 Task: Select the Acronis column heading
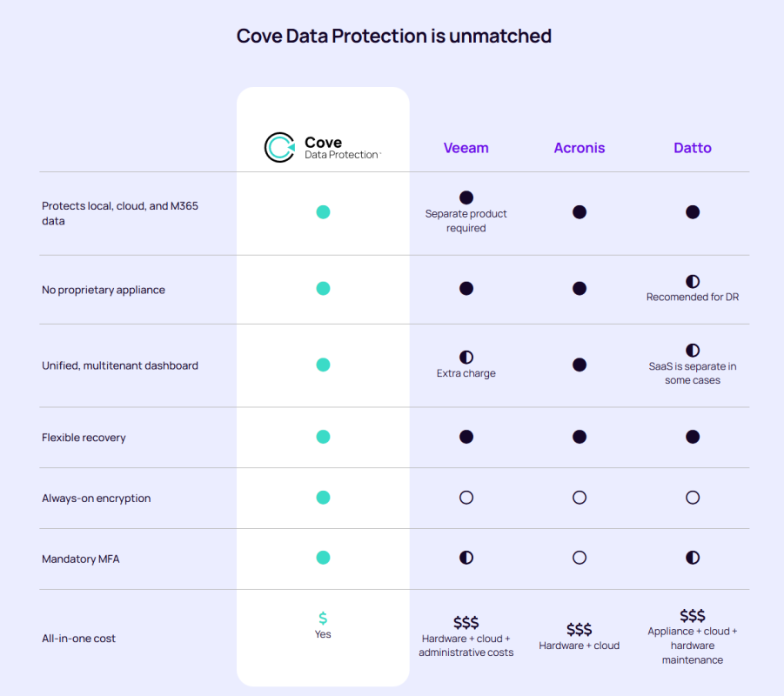point(580,148)
